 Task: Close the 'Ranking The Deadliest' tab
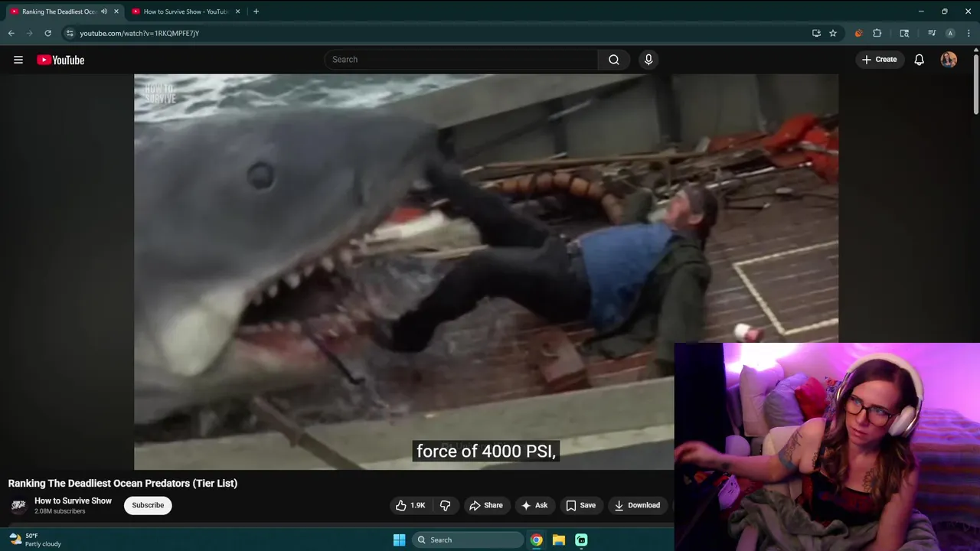[116, 11]
